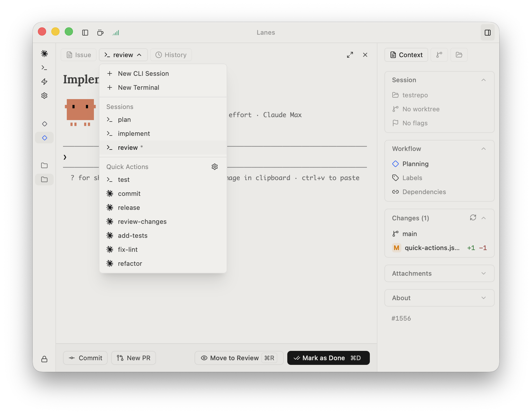The height and width of the screenshot is (415, 532).
Task: Open the plan session
Action: (x=163, y=119)
